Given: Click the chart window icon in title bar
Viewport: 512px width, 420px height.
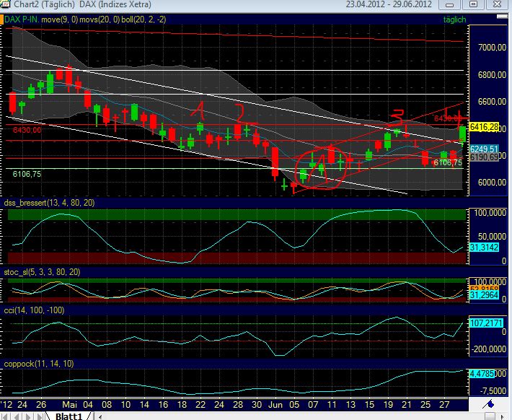Looking at the screenshot, I should (5, 4).
